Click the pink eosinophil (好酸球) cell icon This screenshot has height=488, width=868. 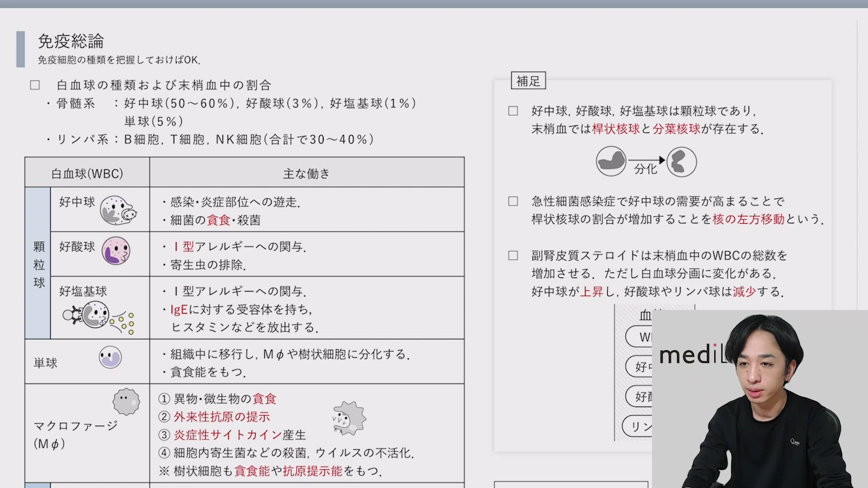116,251
